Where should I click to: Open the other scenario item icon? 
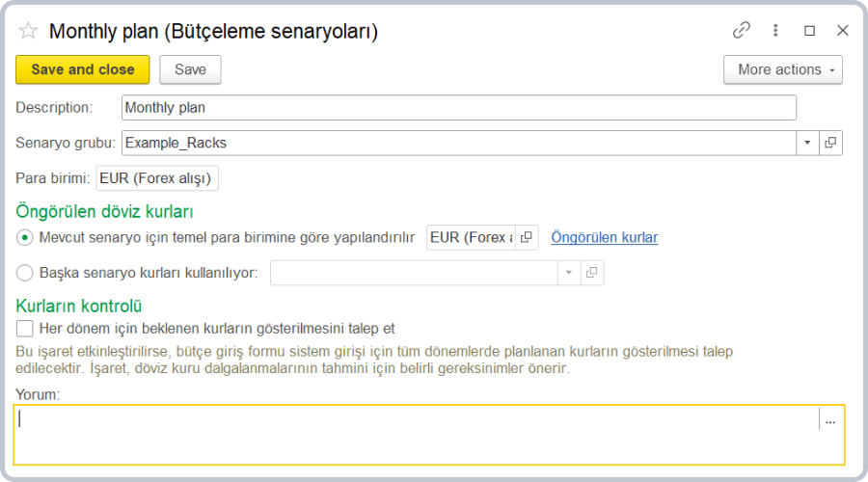tap(592, 273)
